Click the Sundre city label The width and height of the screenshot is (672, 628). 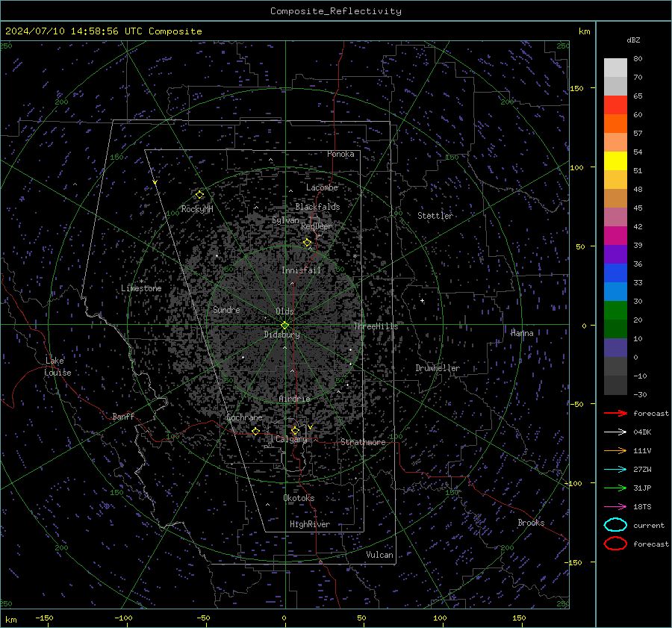click(x=226, y=309)
